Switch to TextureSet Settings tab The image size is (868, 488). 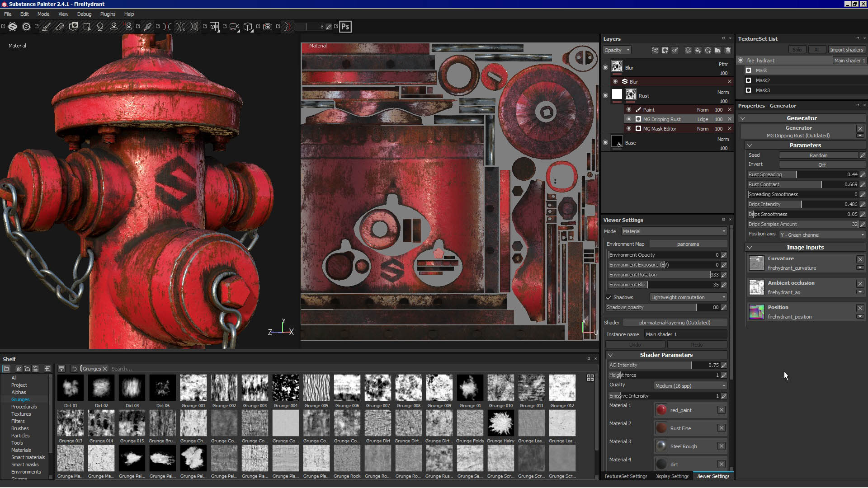(626, 476)
